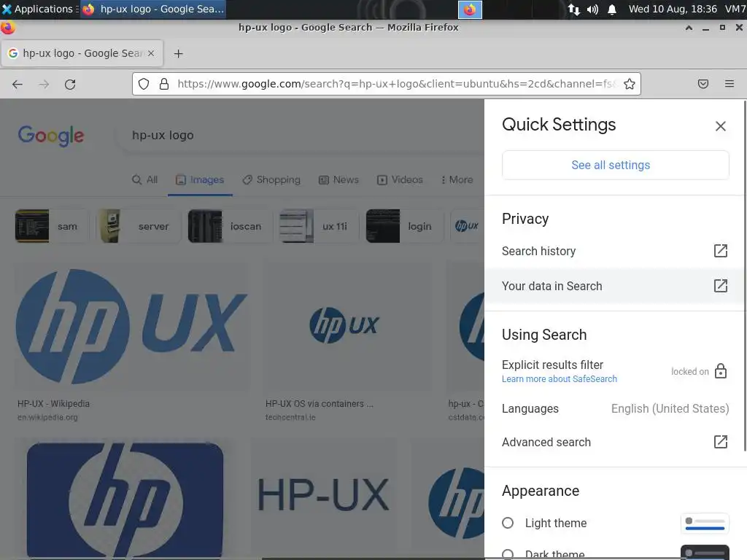The height and width of the screenshot is (560, 747).
Task: Open the Applications menu in top panel
Action: coord(39,9)
